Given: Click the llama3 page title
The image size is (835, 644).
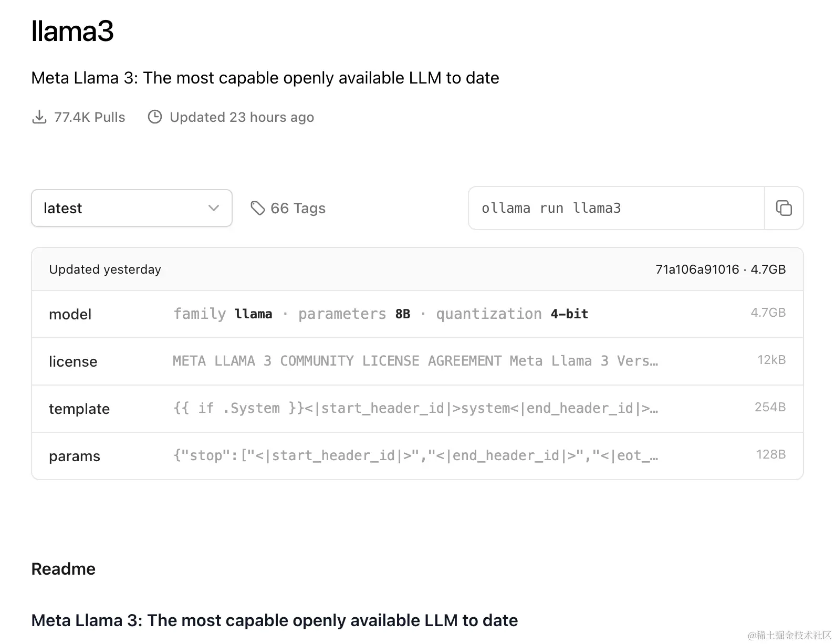Looking at the screenshot, I should tap(72, 31).
